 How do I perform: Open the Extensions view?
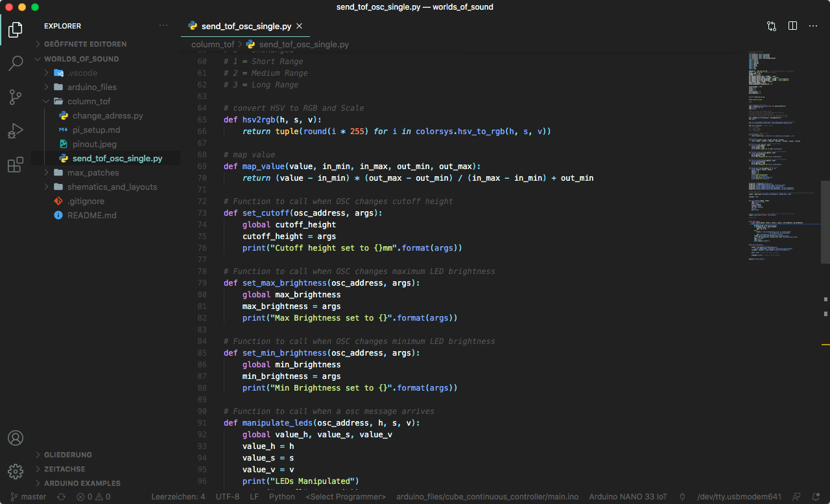16,165
